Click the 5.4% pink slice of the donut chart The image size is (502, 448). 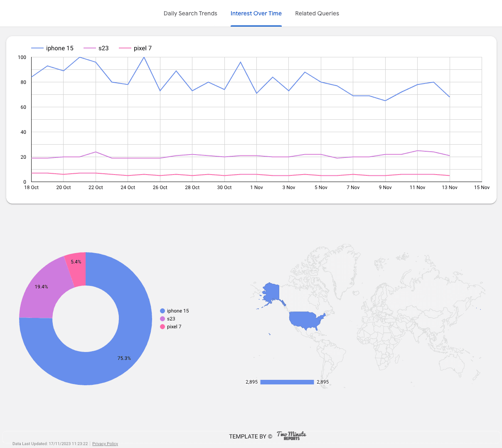[x=77, y=262]
